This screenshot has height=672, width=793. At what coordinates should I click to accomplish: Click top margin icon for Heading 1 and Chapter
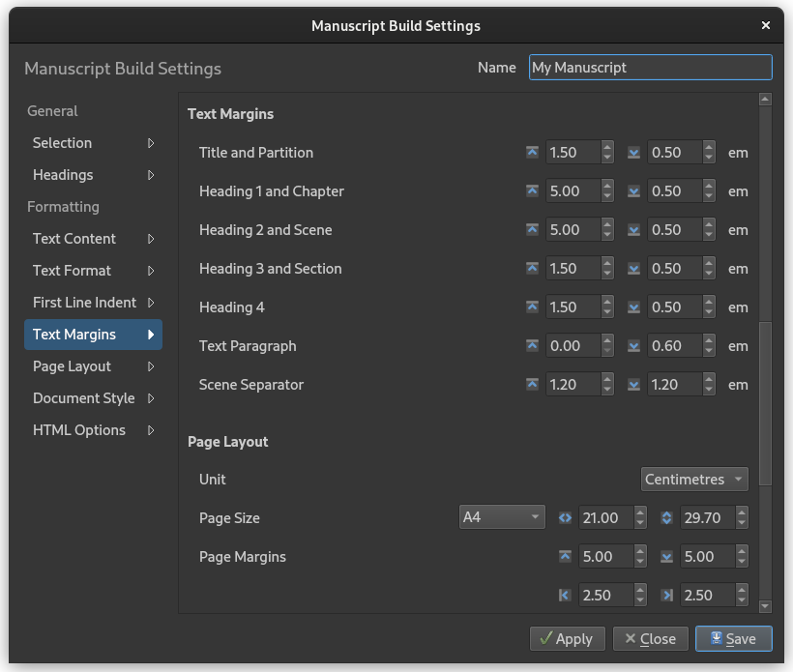532,191
